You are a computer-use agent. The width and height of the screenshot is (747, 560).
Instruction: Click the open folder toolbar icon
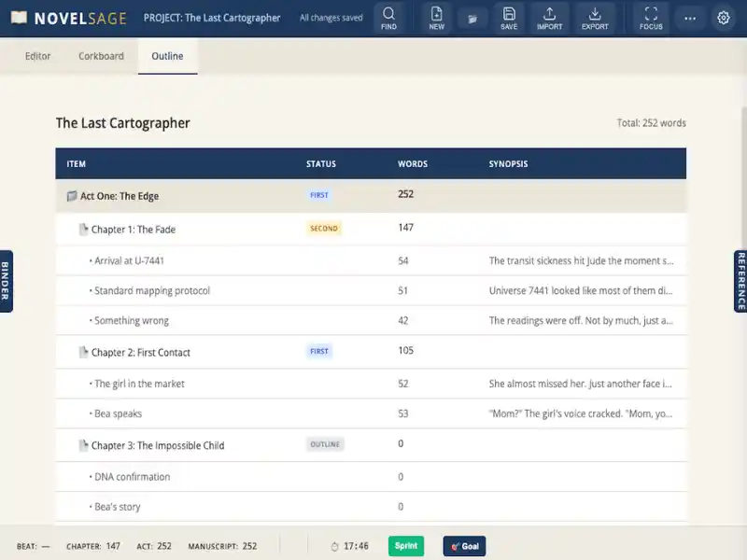click(x=472, y=18)
